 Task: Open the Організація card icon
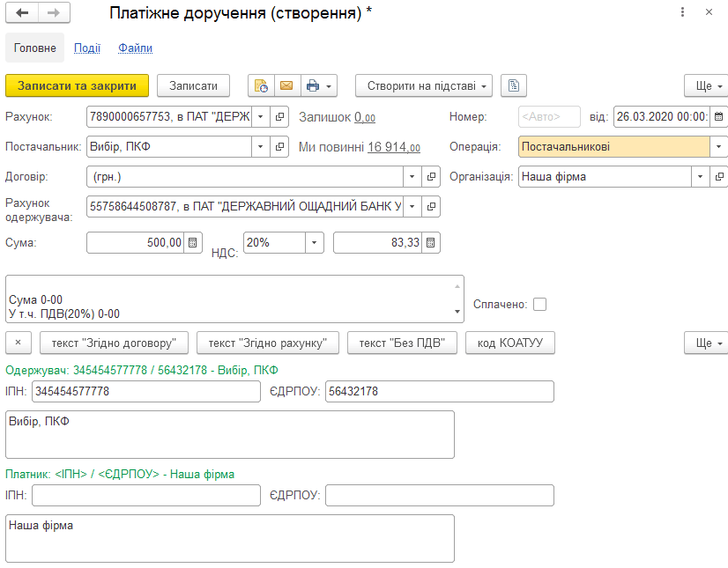(719, 177)
